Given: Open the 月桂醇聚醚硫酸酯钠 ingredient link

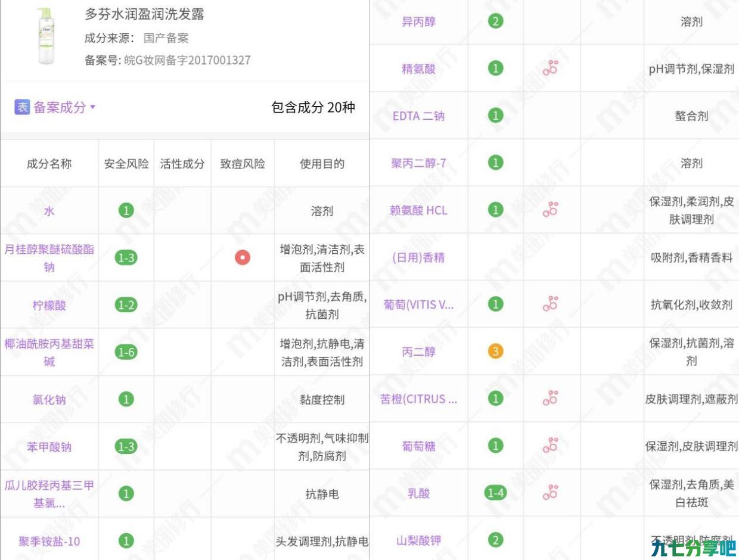Looking at the screenshot, I should (49, 258).
